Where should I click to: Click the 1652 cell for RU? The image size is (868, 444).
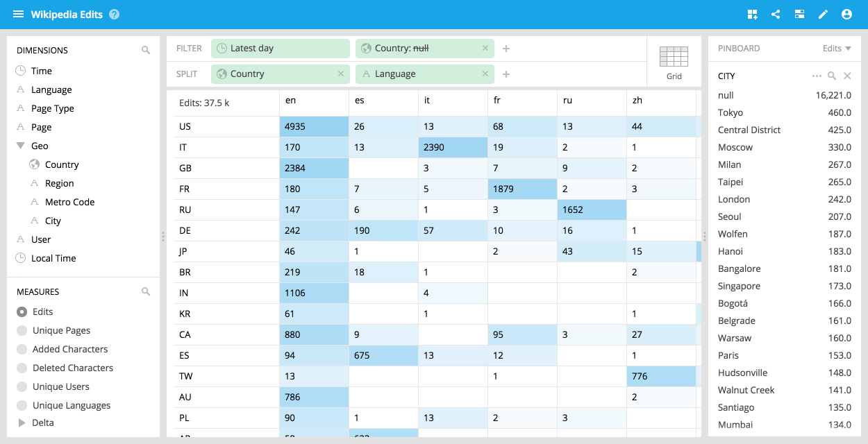pos(592,210)
